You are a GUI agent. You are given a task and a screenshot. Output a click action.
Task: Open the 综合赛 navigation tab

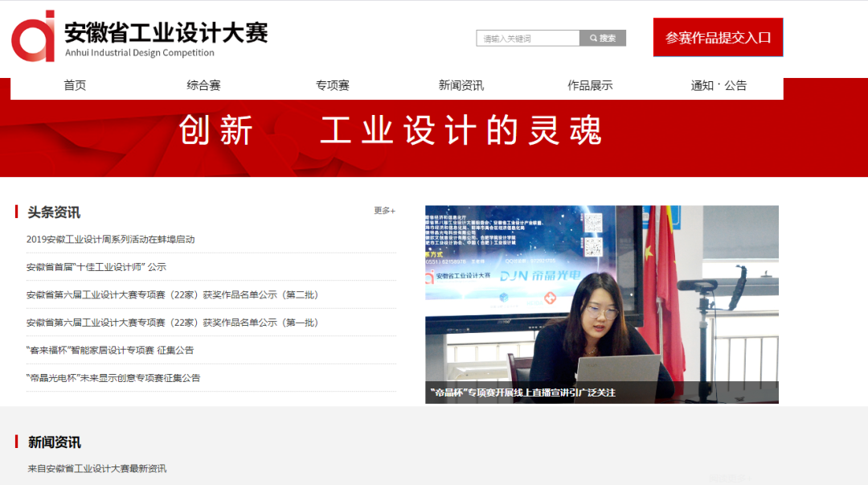pyautogui.click(x=203, y=85)
